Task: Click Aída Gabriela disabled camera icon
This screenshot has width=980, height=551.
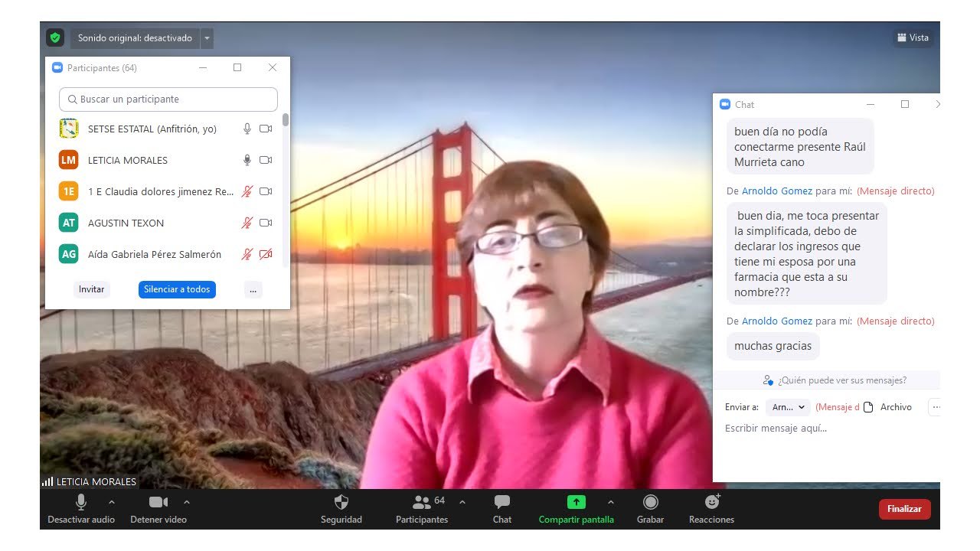Action: click(x=266, y=254)
